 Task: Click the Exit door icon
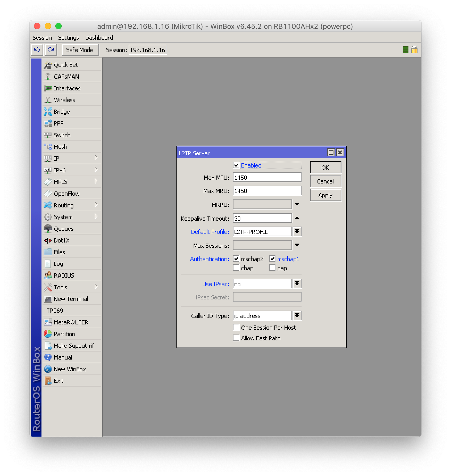48,381
